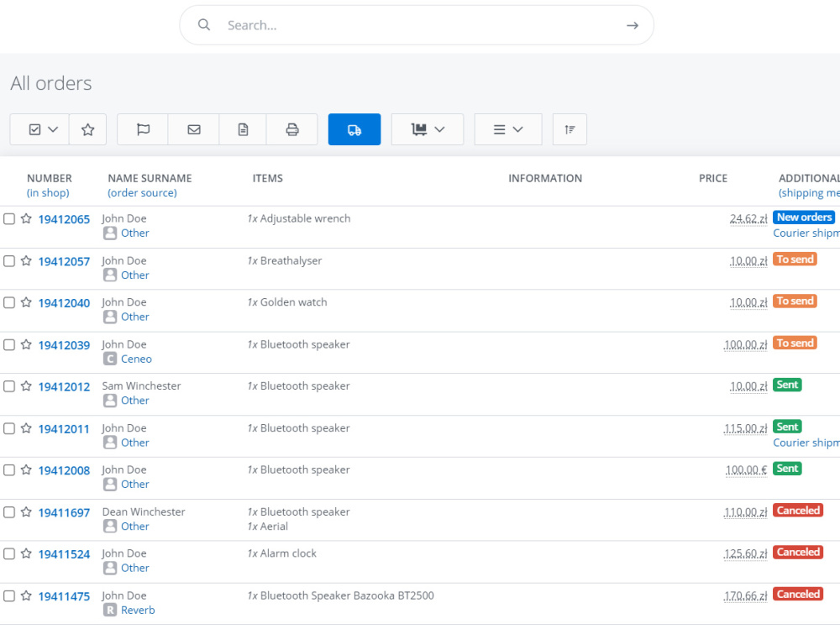Click the Sent badge on order 19412012
The width and height of the screenshot is (840, 629).
click(x=787, y=385)
